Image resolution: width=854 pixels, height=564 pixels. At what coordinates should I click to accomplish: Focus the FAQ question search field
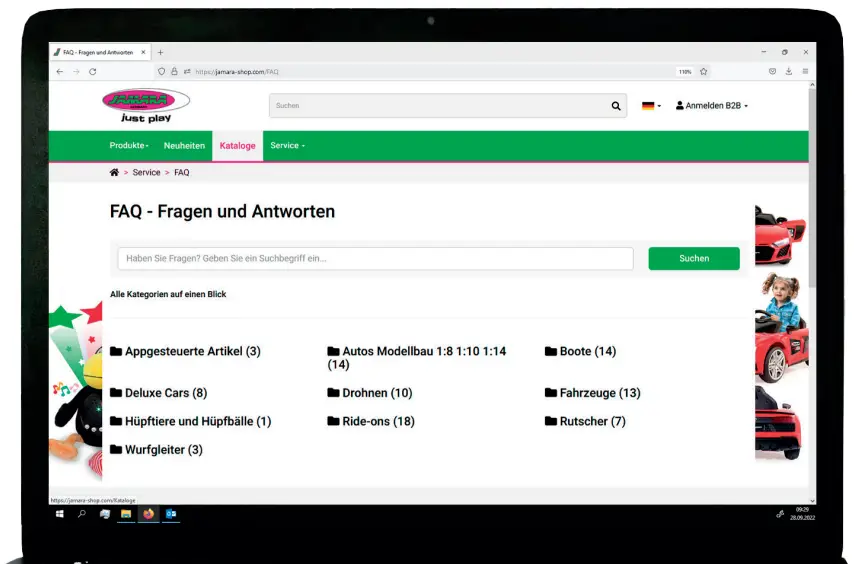(375, 259)
